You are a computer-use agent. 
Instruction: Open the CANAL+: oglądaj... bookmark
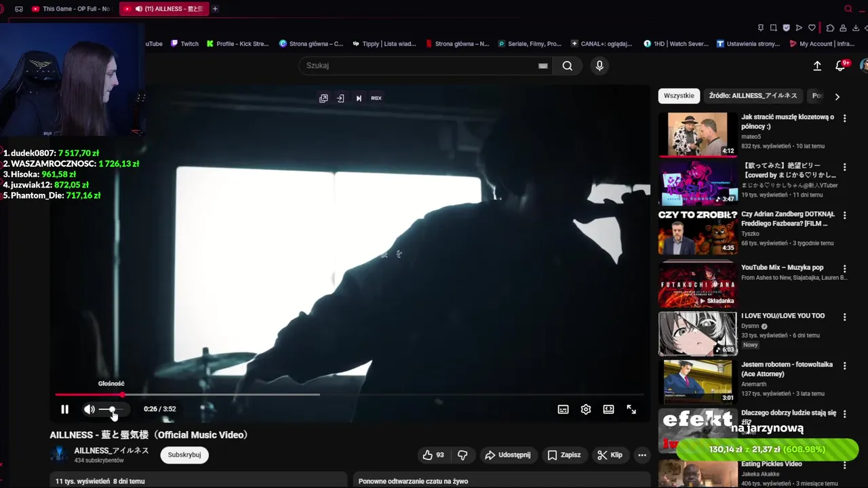[601, 43]
